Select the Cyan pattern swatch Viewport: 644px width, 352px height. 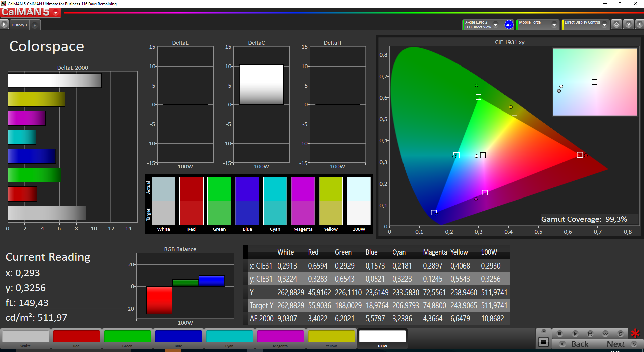[229, 339]
